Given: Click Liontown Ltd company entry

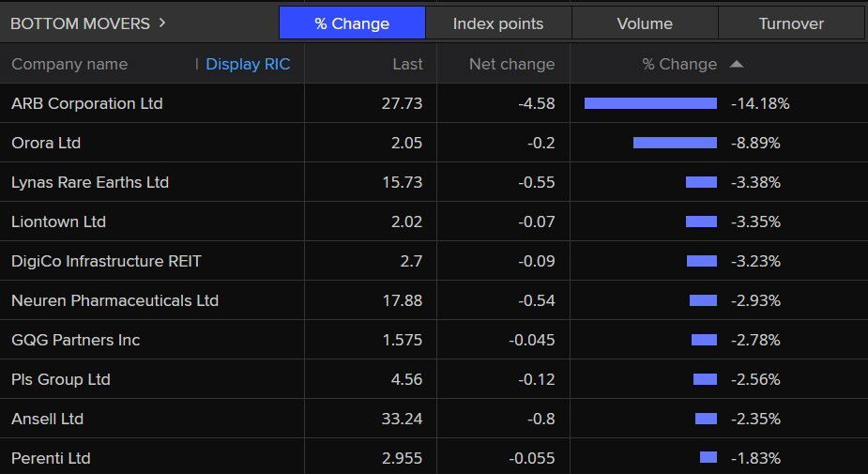Looking at the screenshot, I should coord(58,222).
